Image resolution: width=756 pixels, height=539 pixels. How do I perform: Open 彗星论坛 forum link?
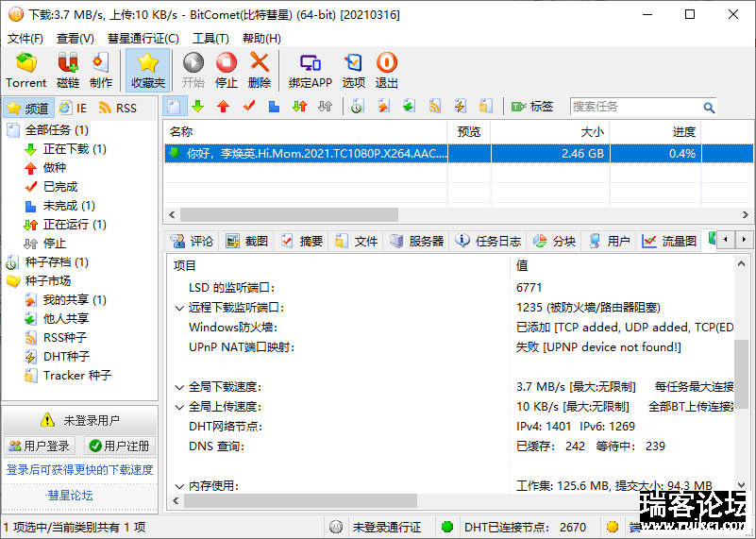point(71,496)
